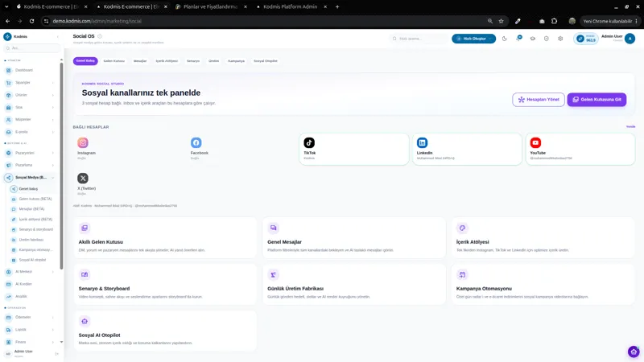
Task: Click the Gelen Kutusuna Git button
Action: tap(597, 99)
